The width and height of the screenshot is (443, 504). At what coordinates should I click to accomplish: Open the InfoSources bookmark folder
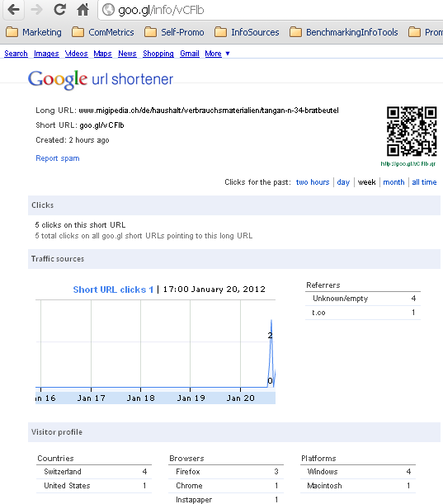247,32
